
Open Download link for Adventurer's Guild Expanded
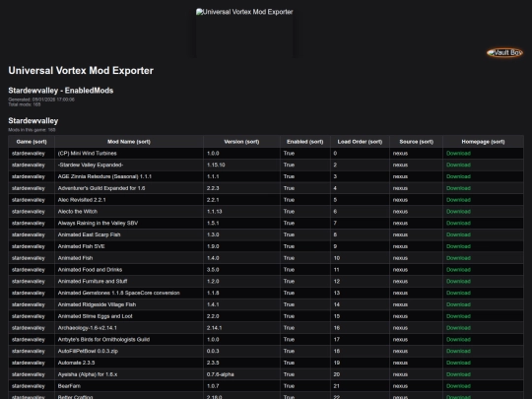click(458, 188)
